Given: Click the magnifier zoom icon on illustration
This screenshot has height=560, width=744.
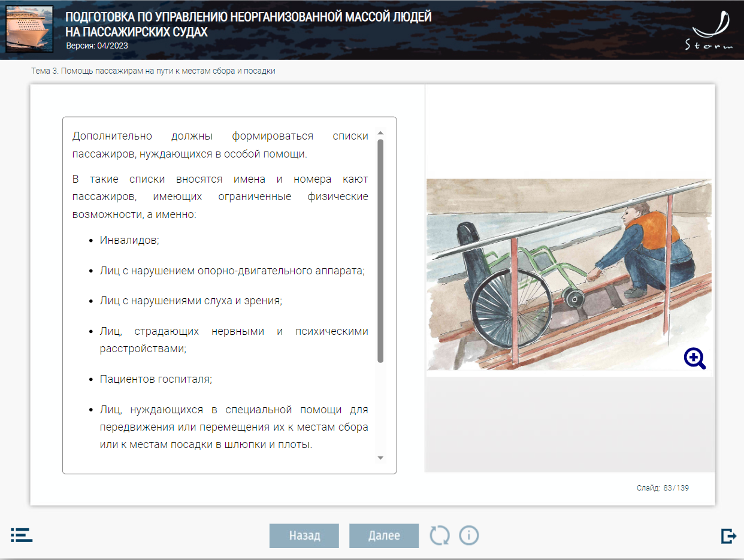Looking at the screenshot, I should 694,358.
